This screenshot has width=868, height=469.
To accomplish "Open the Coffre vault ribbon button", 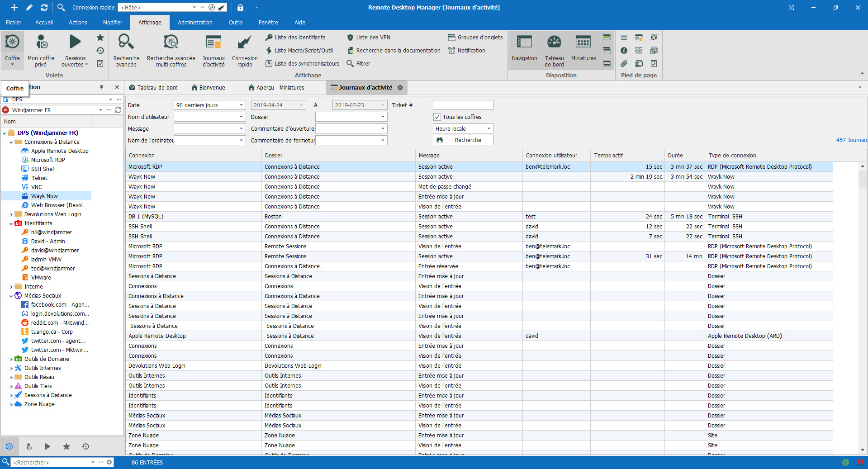I will click(x=12, y=50).
